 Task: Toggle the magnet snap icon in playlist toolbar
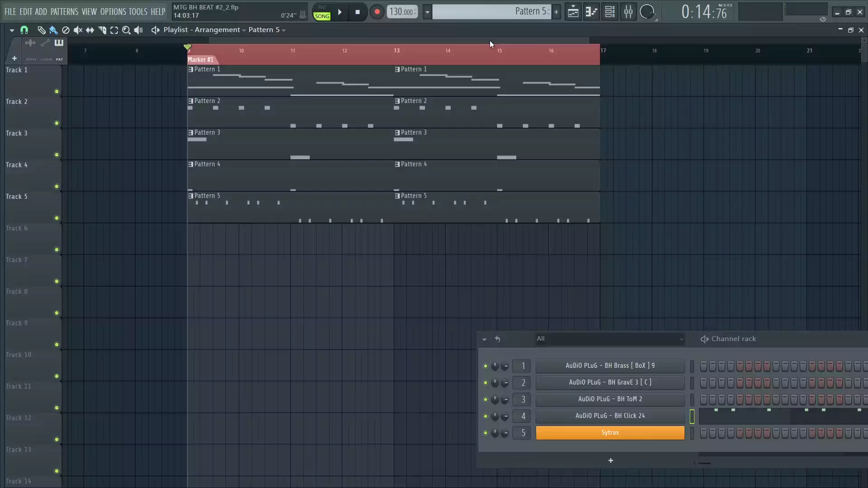coord(24,30)
